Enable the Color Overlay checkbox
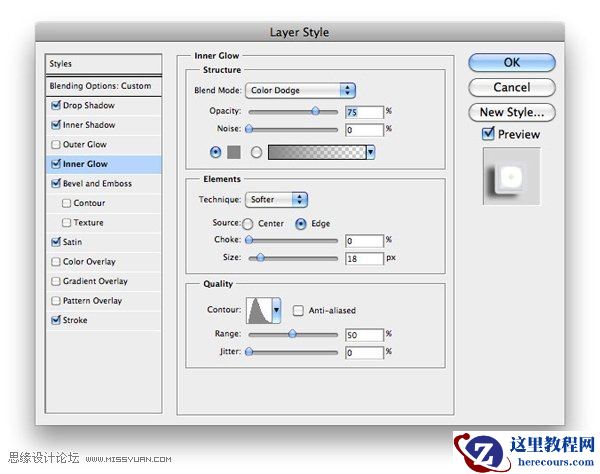The width and height of the screenshot is (600, 474). (x=56, y=262)
